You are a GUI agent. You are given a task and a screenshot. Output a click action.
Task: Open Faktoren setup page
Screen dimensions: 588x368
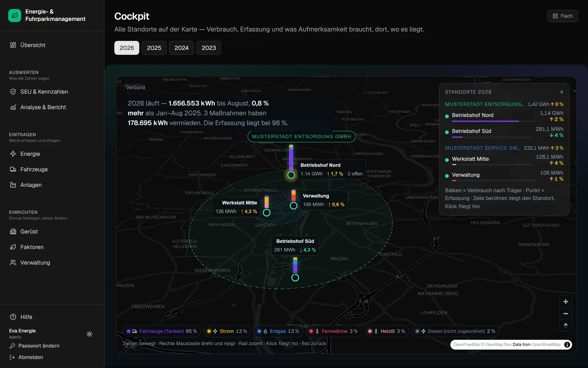click(x=52, y=247)
